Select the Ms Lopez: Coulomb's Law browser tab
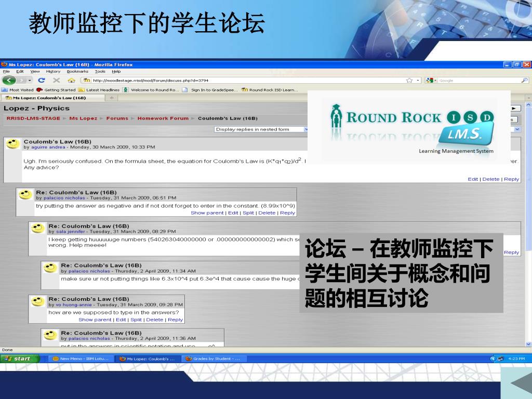Screen dimensions: 532x399 [52, 98]
